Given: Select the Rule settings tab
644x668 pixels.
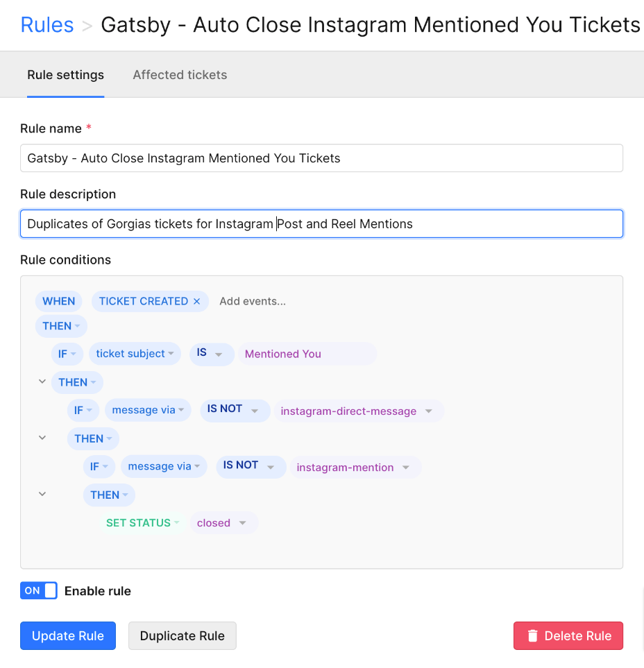Looking at the screenshot, I should [66, 75].
